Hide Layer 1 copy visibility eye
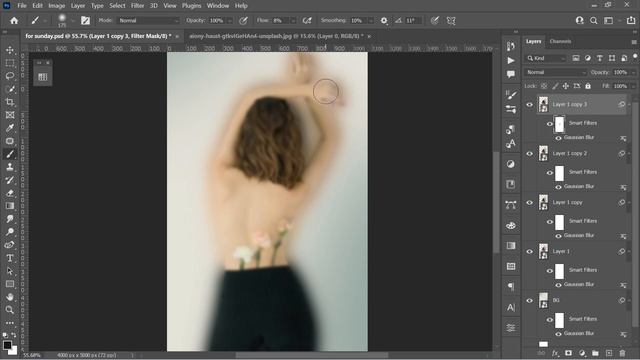The width and height of the screenshot is (640, 360). tap(529, 202)
